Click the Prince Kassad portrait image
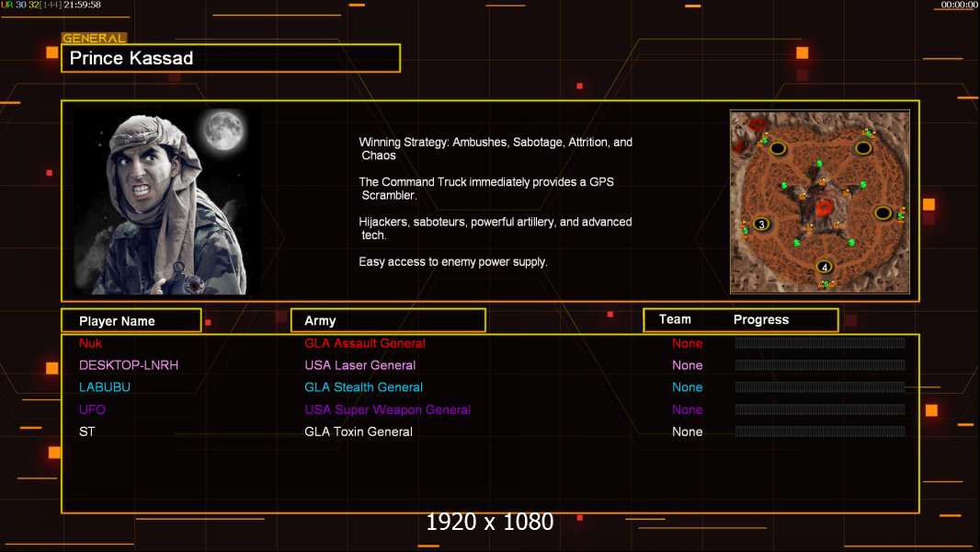This screenshot has width=980, height=552. point(166,201)
